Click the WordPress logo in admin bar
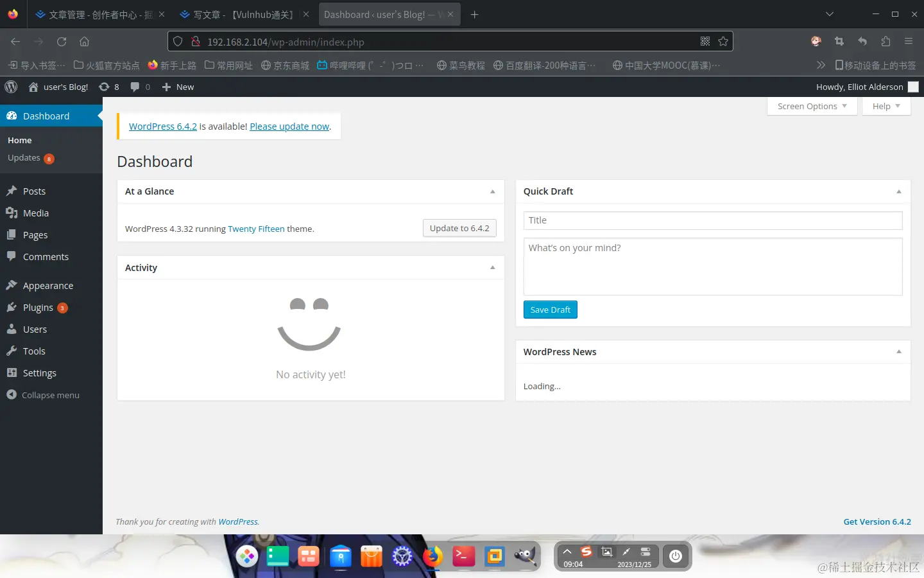 pyautogui.click(x=11, y=87)
